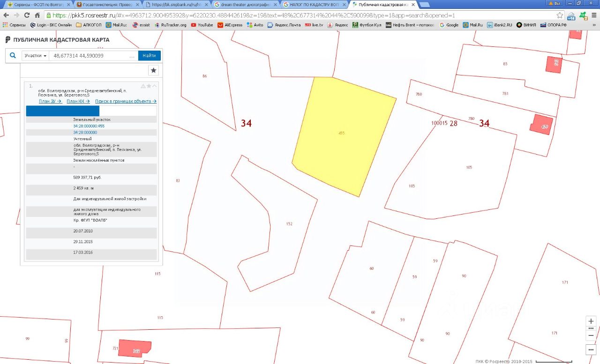Switch to the Госавтоинспекция tab

coord(107,4)
